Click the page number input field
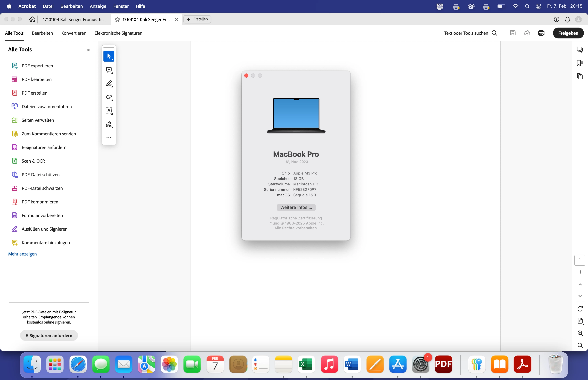Viewport: 588px width, 380px height. click(580, 260)
